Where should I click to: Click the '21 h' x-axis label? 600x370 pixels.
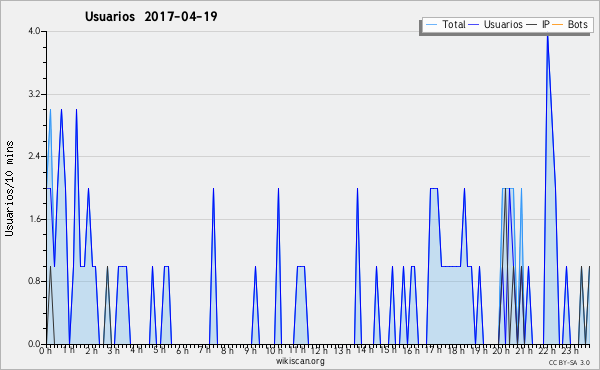coord(524,350)
